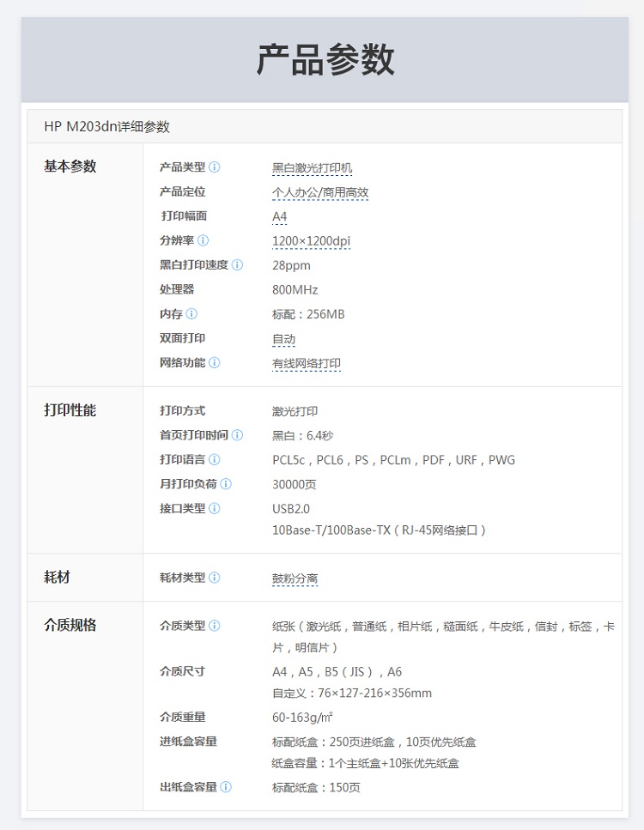Click info icon beside 网络功能
The width and height of the screenshot is (644, 830).
coord(215,362)
